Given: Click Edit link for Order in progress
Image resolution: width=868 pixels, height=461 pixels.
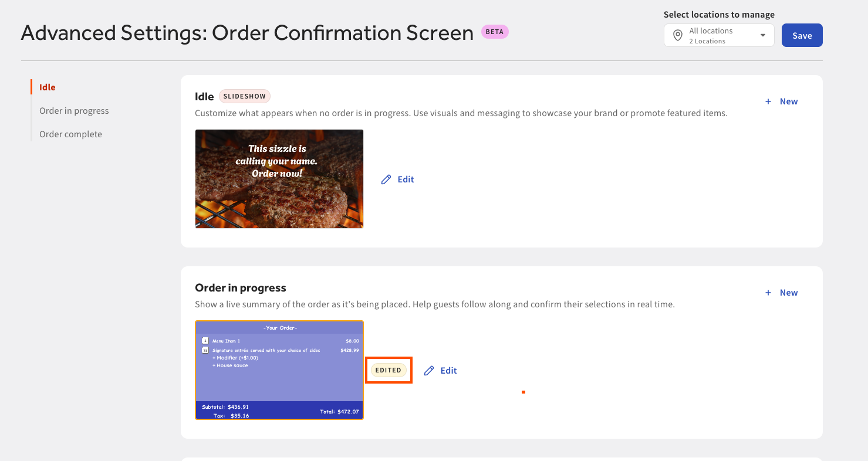Looking at the screenshot, I should tap(448, 371).
